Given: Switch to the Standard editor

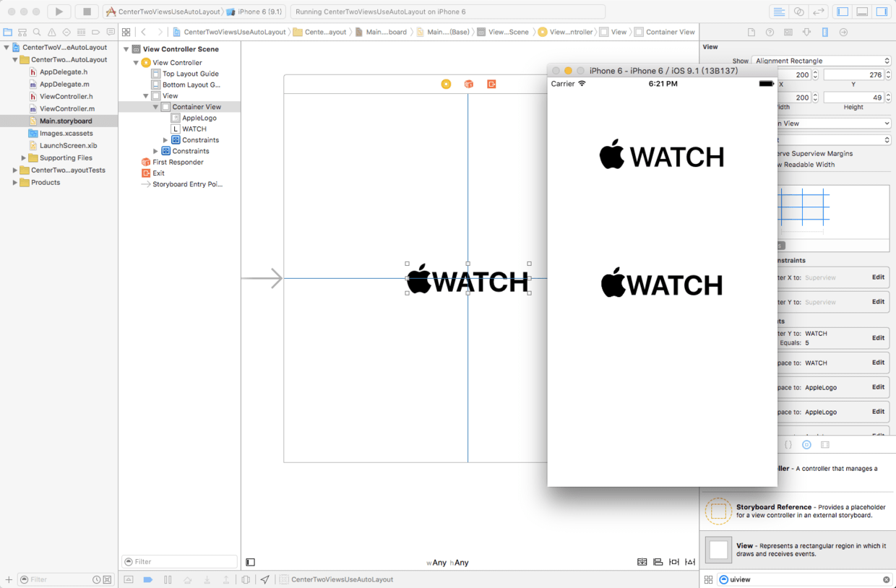Looking at the screenshot, I should pos(779,12).
